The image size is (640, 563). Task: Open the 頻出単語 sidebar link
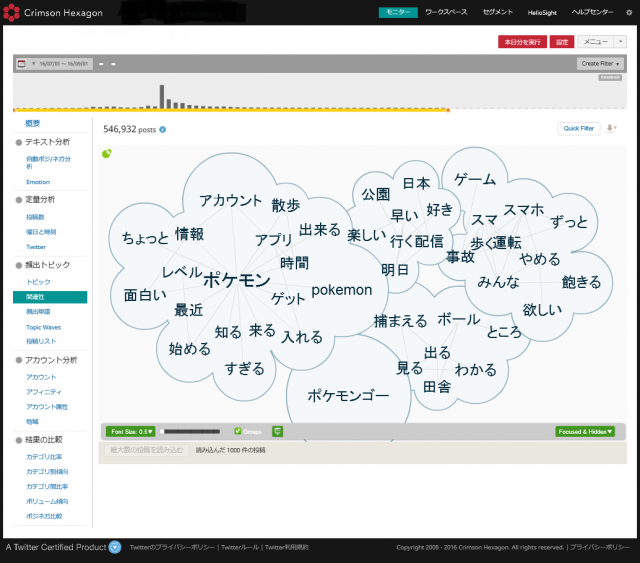(38, 312)
